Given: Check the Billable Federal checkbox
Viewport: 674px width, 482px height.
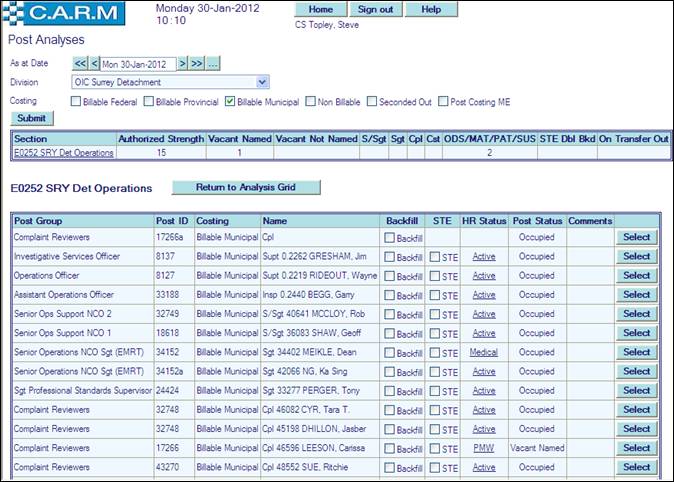Looking at the screenshot, I should 77,101.
